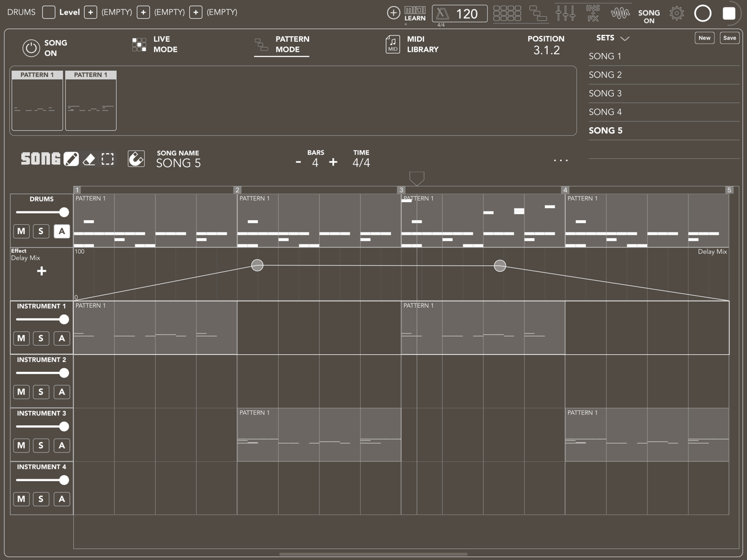Open the MIDI Library tab
The height and width of the screenshot is (560, 747).
click(x=412, y=45)
